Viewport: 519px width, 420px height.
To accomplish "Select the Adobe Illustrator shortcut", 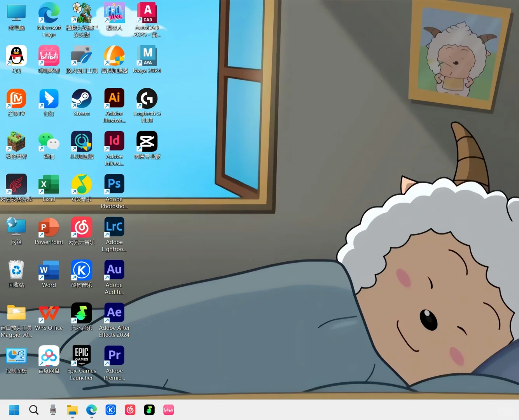I will tap(114, 106).
